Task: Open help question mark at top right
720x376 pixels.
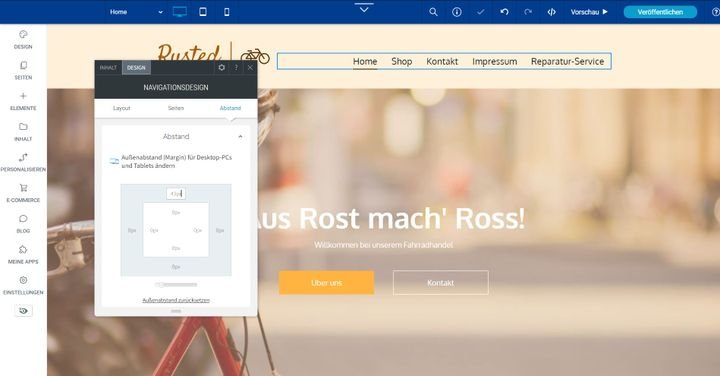Action: (715, 12)
